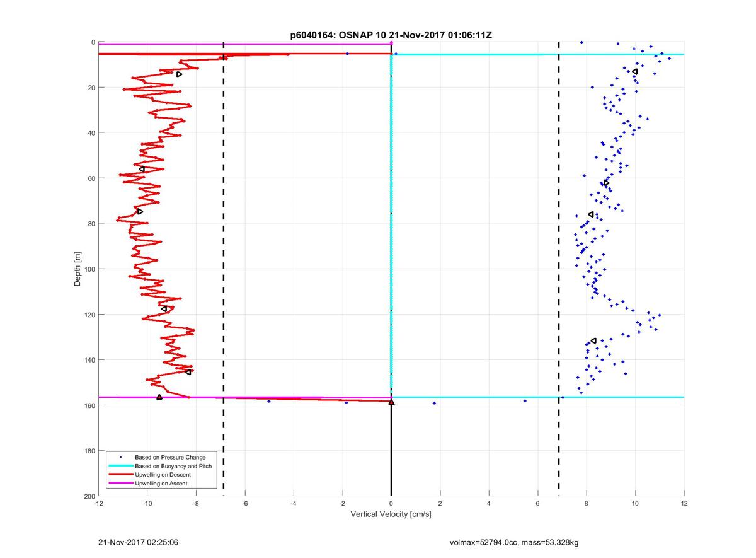Click triangle marker at bottom of black zero-velocity line
Viewport: 756px width, 558px height.
391,402
